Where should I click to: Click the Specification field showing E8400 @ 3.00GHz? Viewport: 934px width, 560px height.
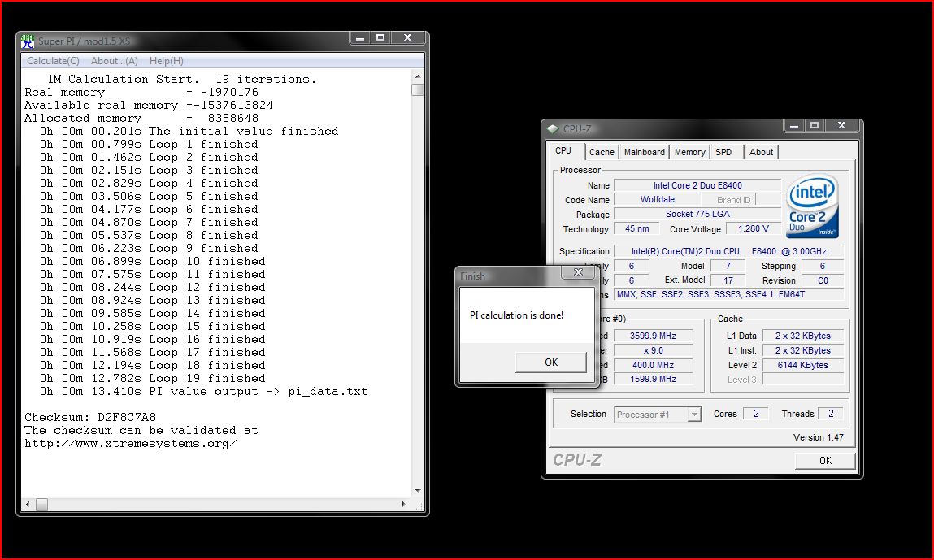[728, 251]
